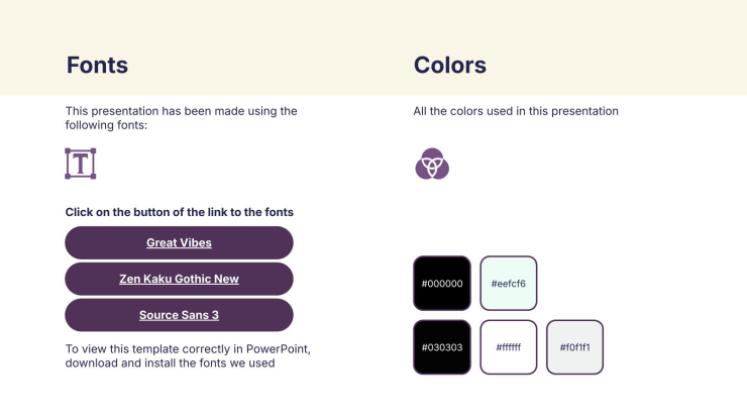Click 'This presentation has been made' text line
The height and width of the screenshot is (420, 747).
(181, 111)
